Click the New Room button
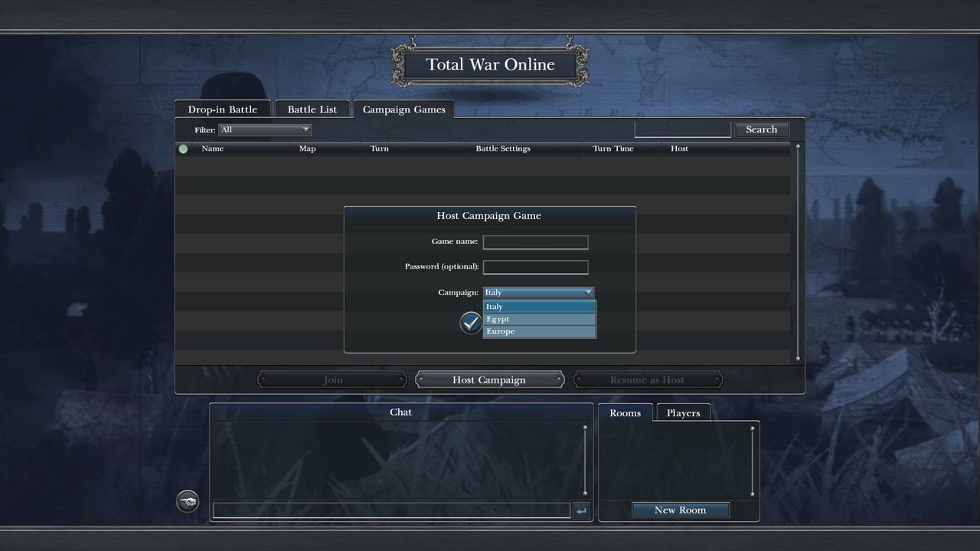The image size is (980, 551). tap(680, 510)
